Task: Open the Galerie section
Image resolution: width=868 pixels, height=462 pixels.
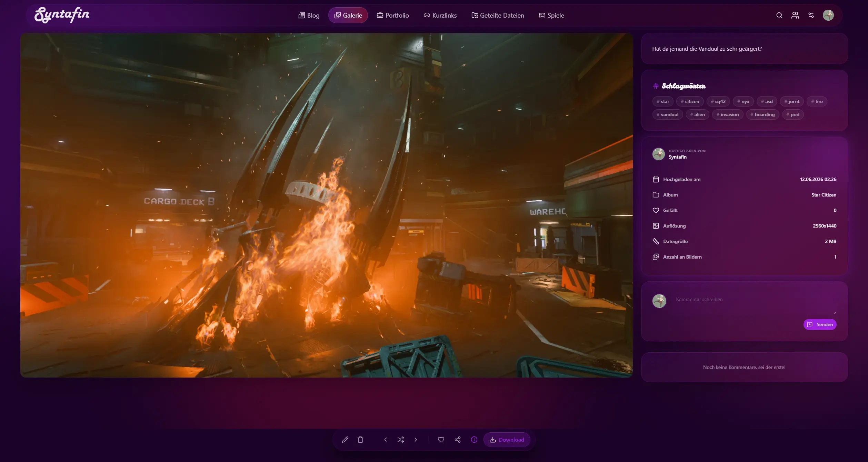Action: (348, 15)
